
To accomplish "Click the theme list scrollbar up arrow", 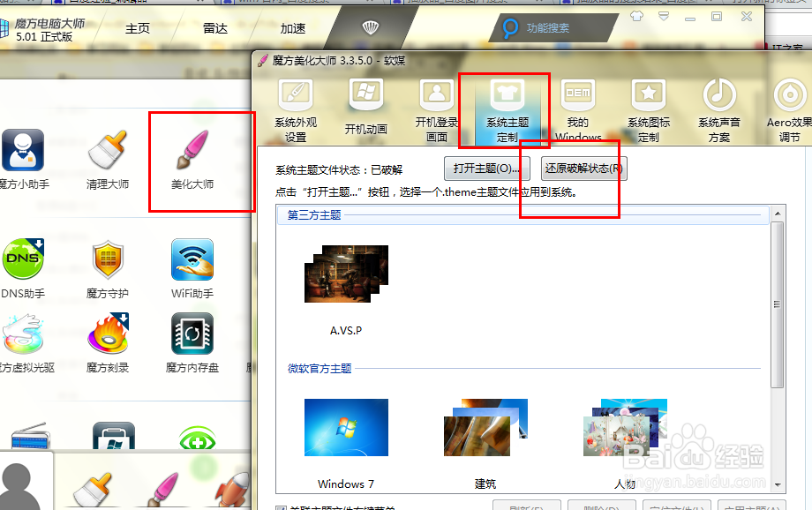I will (778, 213).
